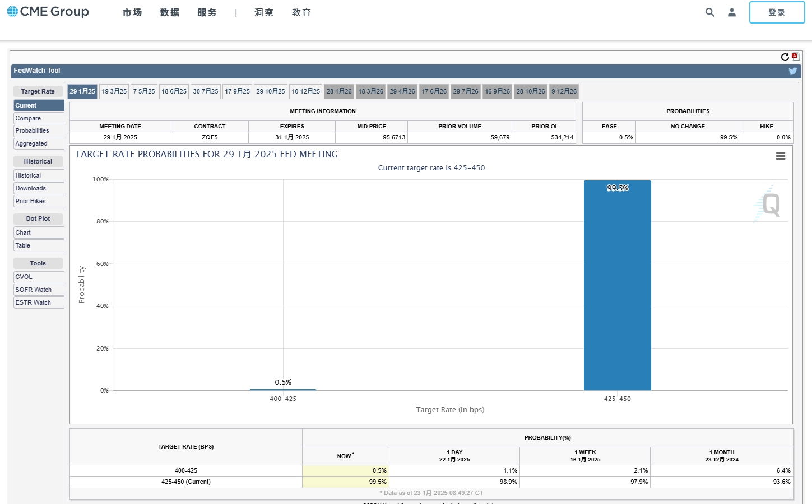Click the CME Group globe logo

tap(12, 11)
